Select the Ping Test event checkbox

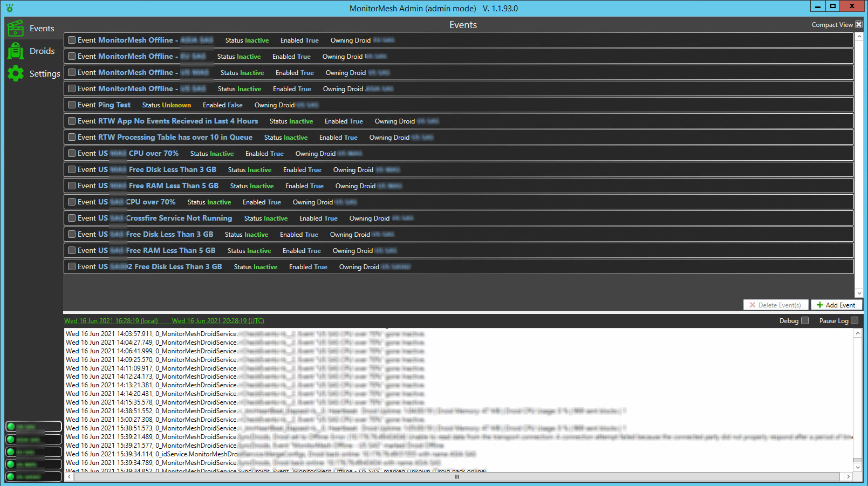pos(71,105)
